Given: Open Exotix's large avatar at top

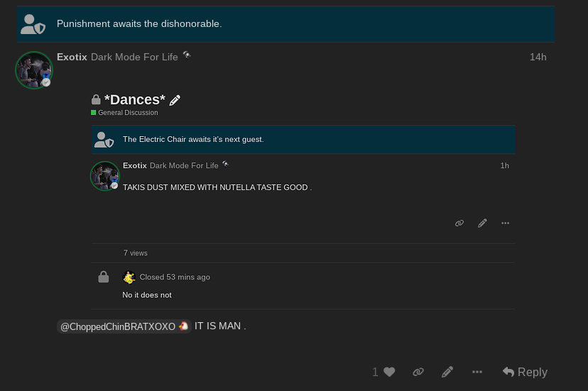Looking at the screenshot, I should (x=34, y=70).
